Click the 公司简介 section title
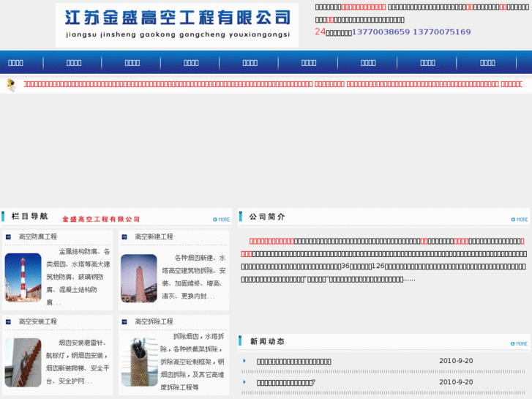 [x=267, y=217]
